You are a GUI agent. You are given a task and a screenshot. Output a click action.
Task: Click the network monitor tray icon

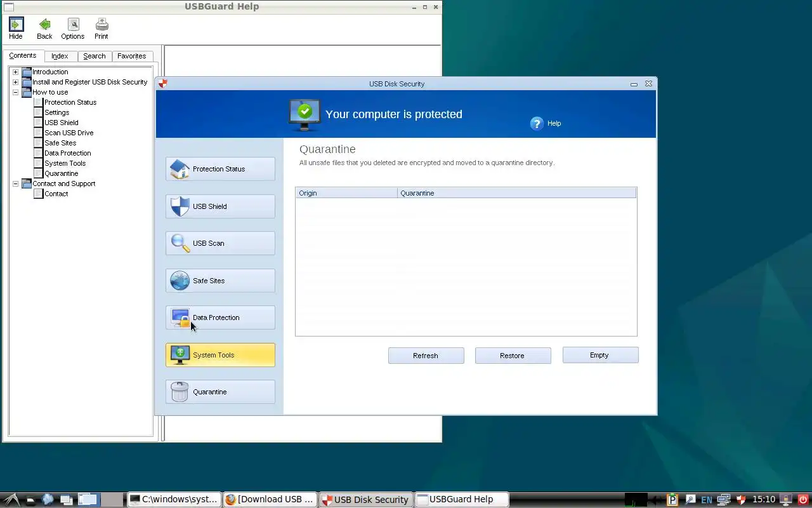[723, 500]
